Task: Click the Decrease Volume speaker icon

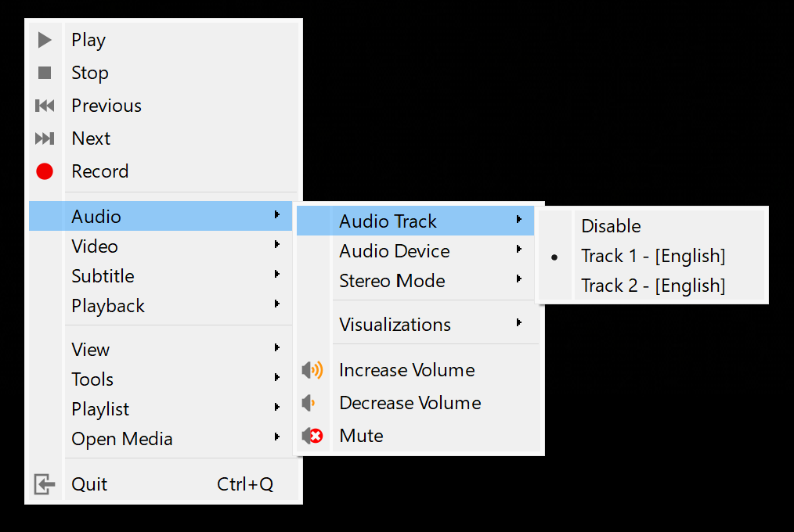Action: (309, 403)
